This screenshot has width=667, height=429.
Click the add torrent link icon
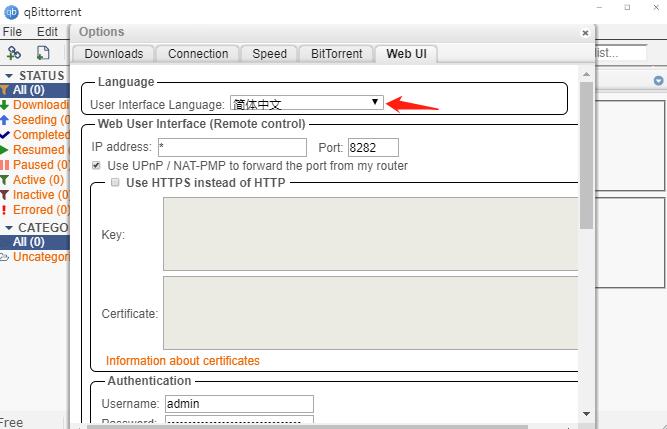(x=14, y=53)
